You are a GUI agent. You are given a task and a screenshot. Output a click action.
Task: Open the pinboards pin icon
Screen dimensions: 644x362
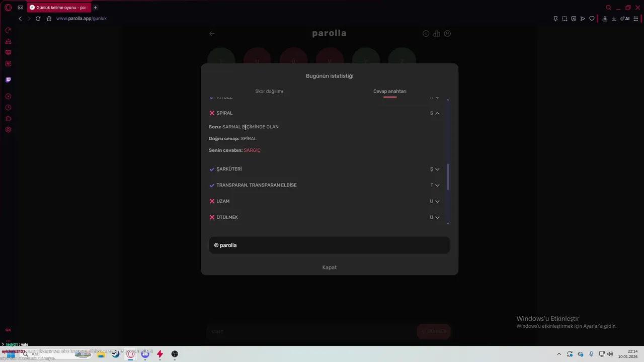click(555, 19)
